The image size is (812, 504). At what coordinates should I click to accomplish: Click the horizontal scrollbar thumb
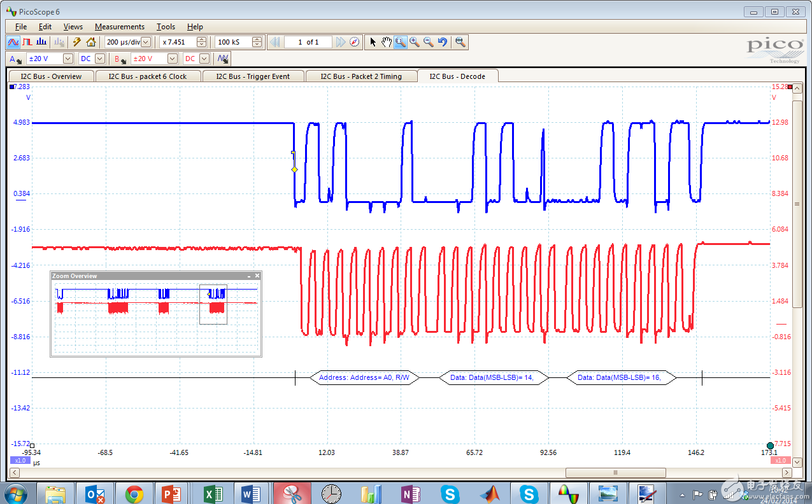pyautogui.click(x=615, y=473)
